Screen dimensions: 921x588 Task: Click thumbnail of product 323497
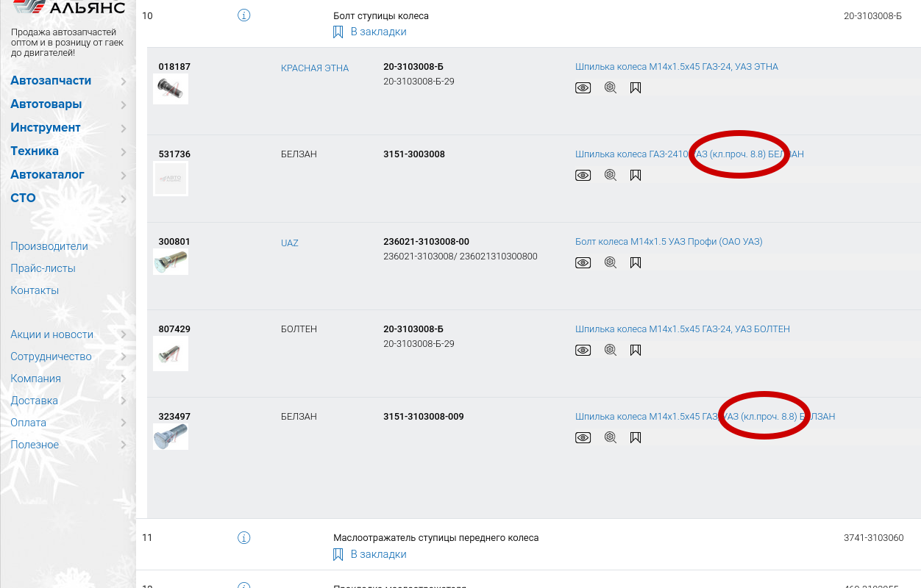coord(171,437)
